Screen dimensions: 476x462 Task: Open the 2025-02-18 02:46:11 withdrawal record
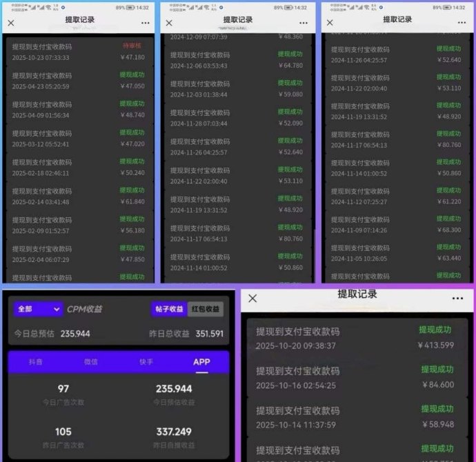point(79,168)
